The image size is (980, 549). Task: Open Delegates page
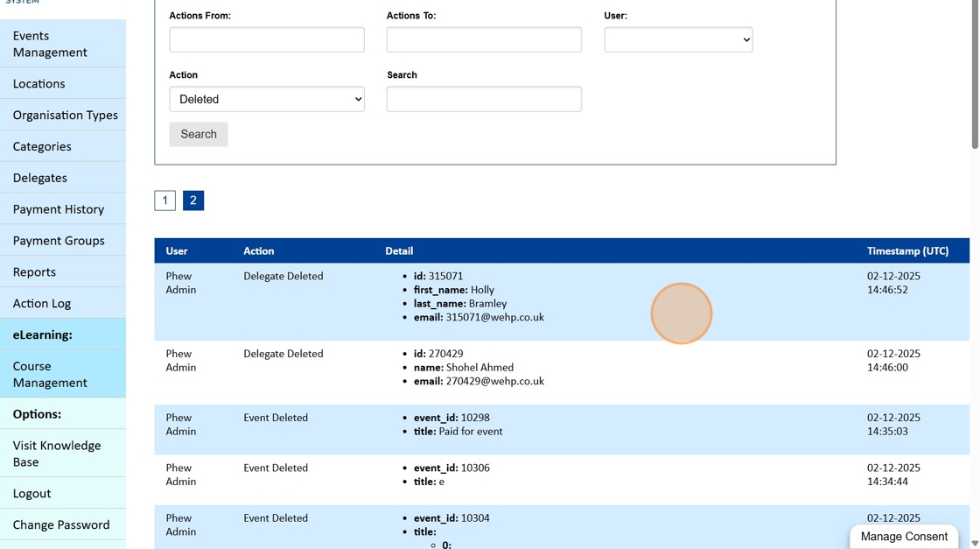tap(40, 178)
